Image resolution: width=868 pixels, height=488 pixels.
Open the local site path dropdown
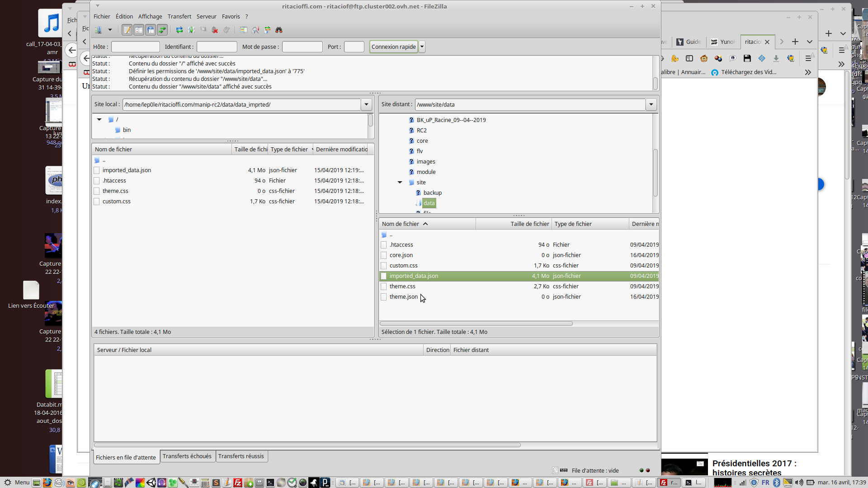366,104
